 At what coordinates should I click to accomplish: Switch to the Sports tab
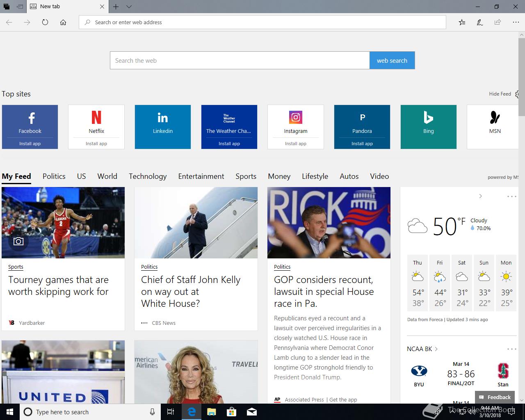point(246,176)
